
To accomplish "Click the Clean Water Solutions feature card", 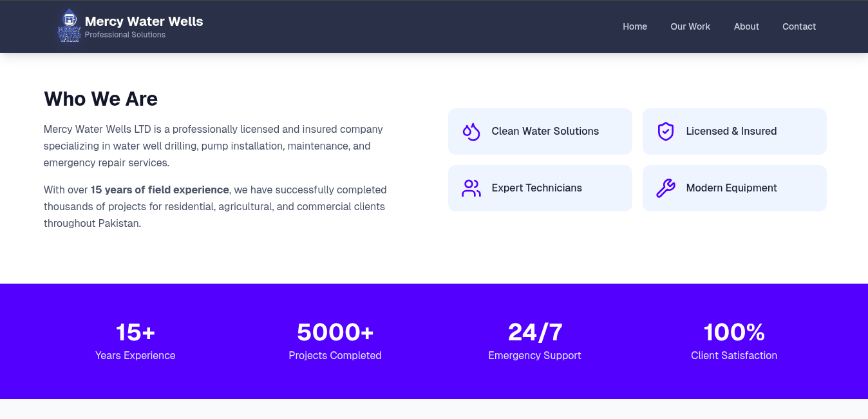I will click(540, 131).
